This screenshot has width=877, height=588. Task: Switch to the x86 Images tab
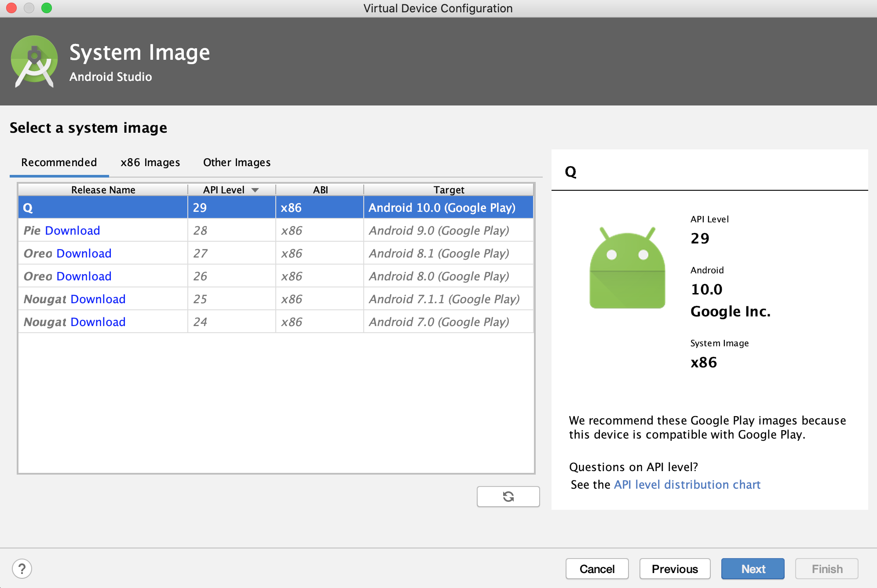point(150,163)
